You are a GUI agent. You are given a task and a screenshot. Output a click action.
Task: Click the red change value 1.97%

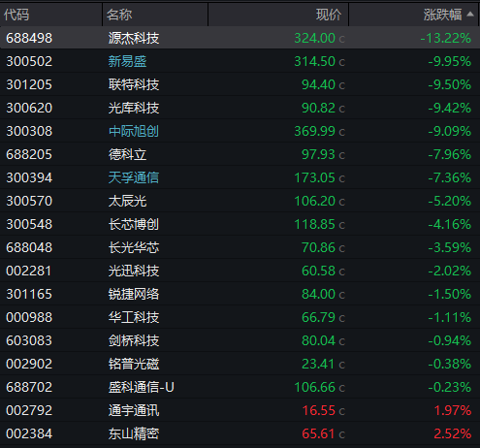(x=453, y=410)
